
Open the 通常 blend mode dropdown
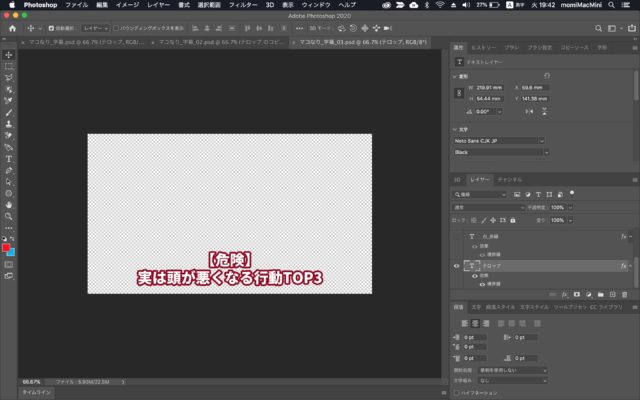(486, 207)
